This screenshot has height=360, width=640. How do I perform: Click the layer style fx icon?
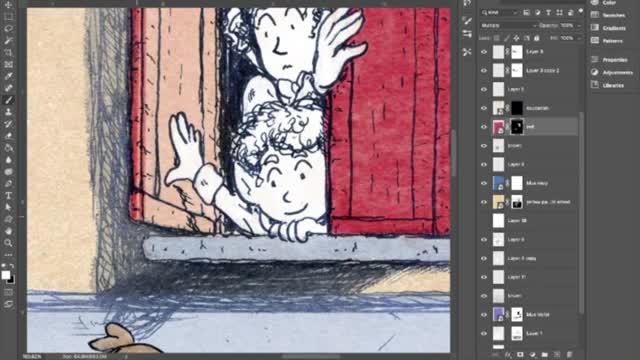[x=508, y=355]
